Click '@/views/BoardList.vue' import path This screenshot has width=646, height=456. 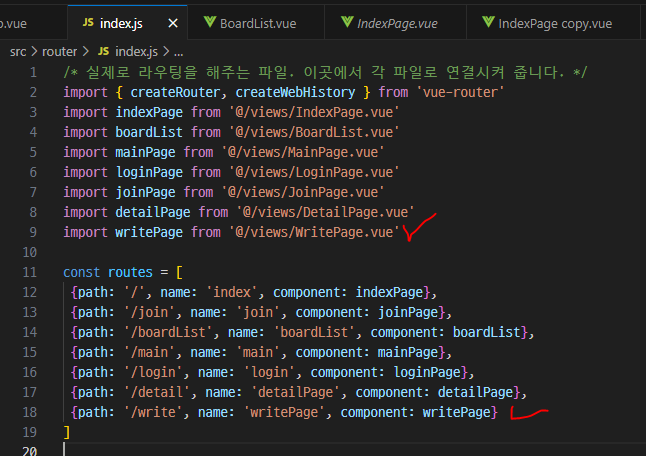click(314, 132)
